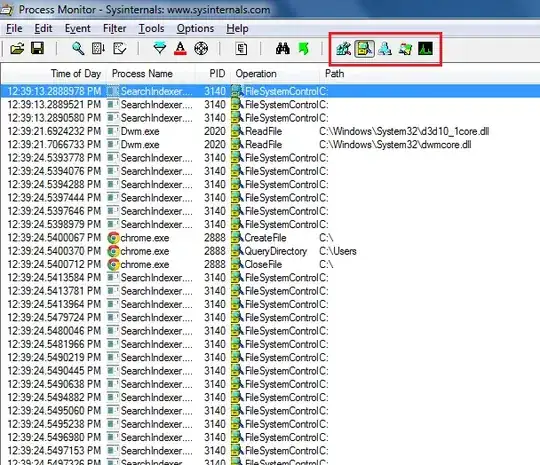The height and width of the screenshot is (465, 540).
Task: Click the Find binoculars icon
Action: click(282, 49)
